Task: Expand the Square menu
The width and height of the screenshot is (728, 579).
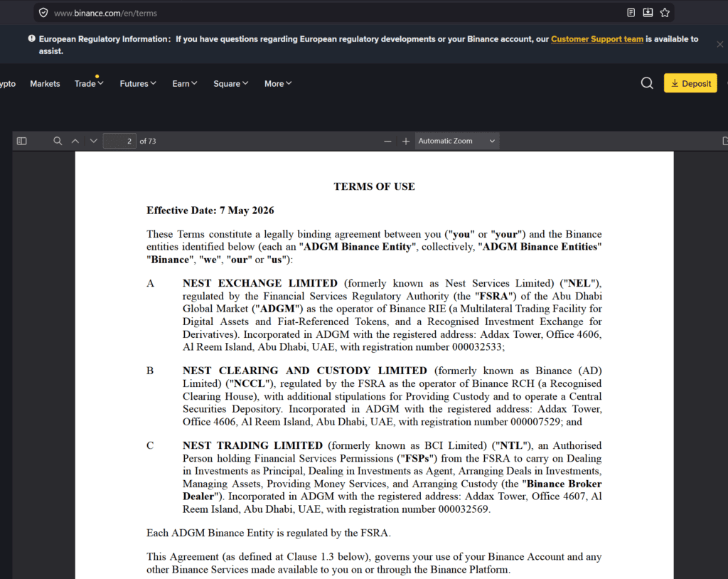Action: point(231,84)
